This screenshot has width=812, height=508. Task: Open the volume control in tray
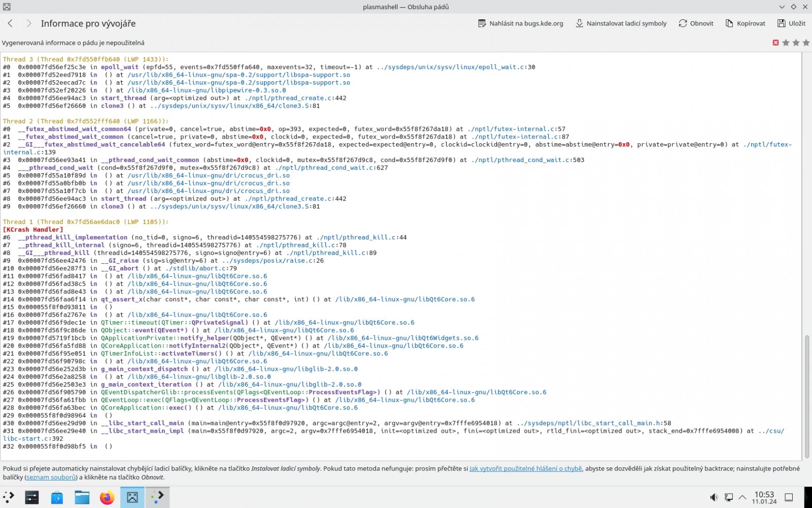tap(714, 497)
